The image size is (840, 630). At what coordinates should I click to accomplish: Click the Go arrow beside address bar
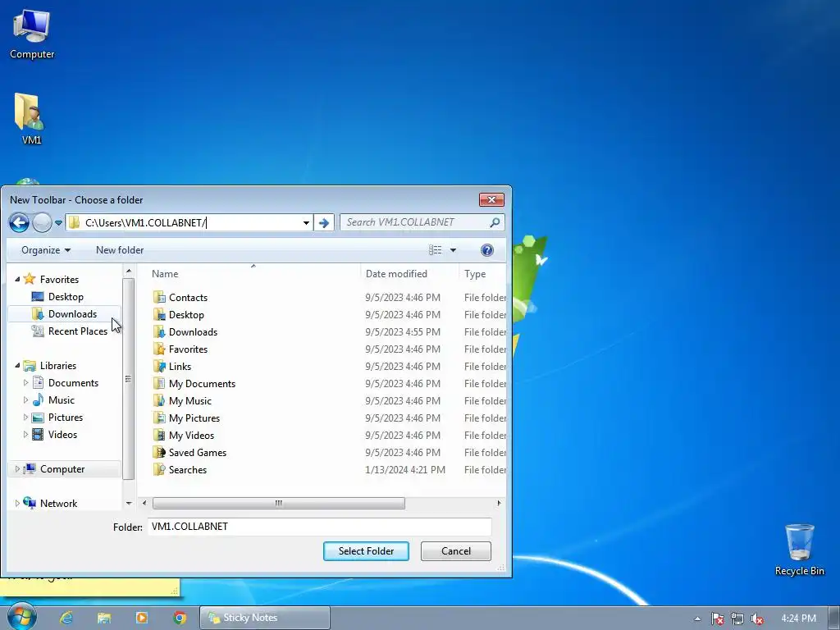point(323,223)
